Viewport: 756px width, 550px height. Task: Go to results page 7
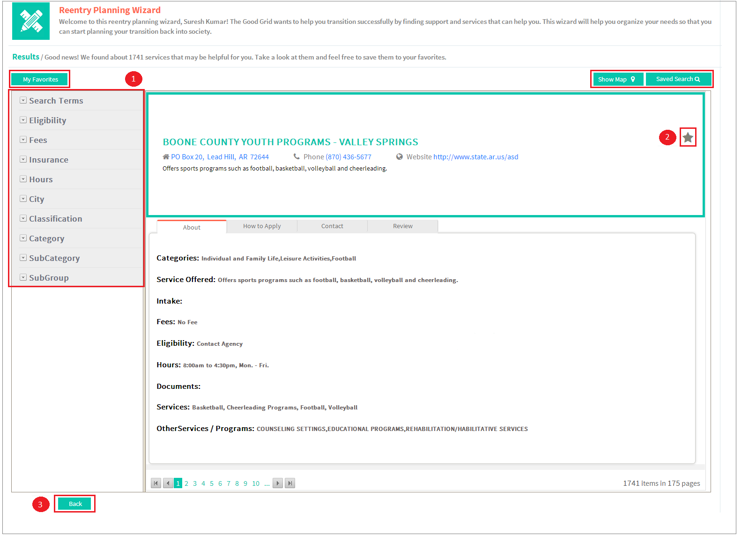[x=229, y=483]
